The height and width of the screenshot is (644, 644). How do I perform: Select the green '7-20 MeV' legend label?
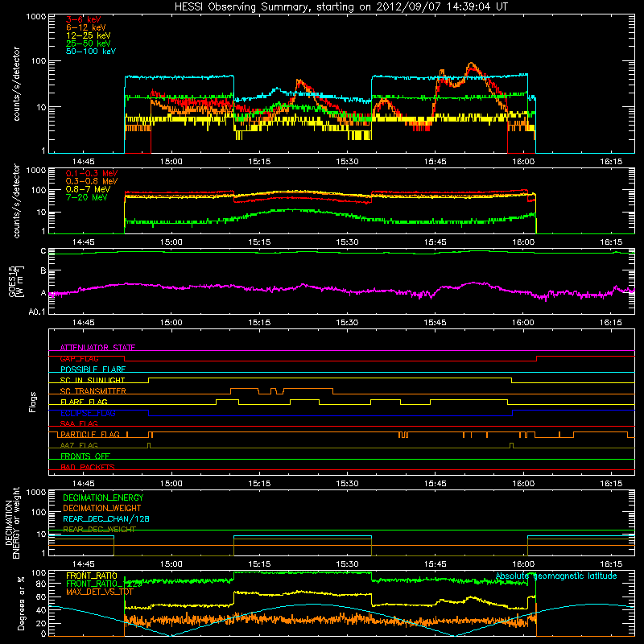click(x=86, y=197)
